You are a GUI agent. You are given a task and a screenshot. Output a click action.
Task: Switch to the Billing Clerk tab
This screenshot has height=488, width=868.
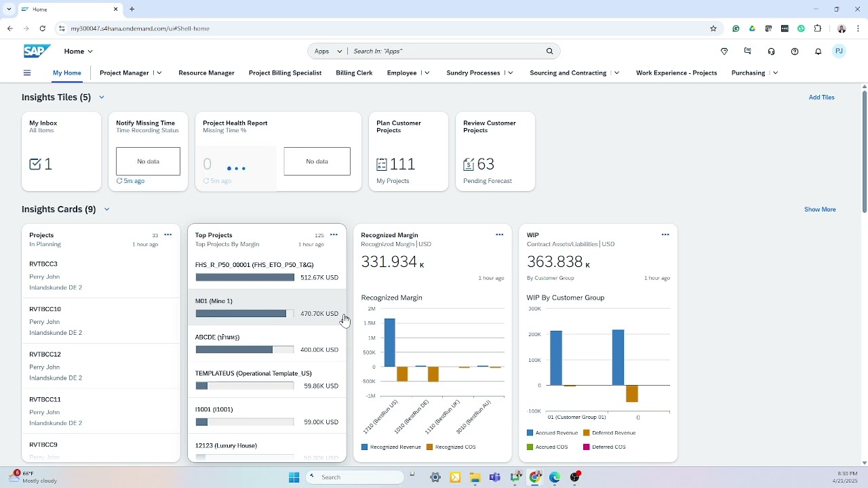pos(354,73)
